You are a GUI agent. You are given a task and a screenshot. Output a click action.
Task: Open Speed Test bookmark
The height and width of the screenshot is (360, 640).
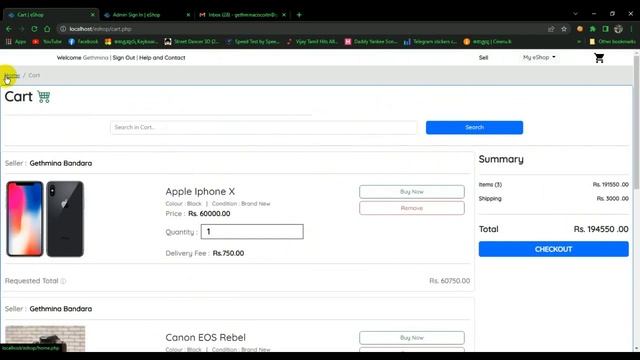coord(253,42)
